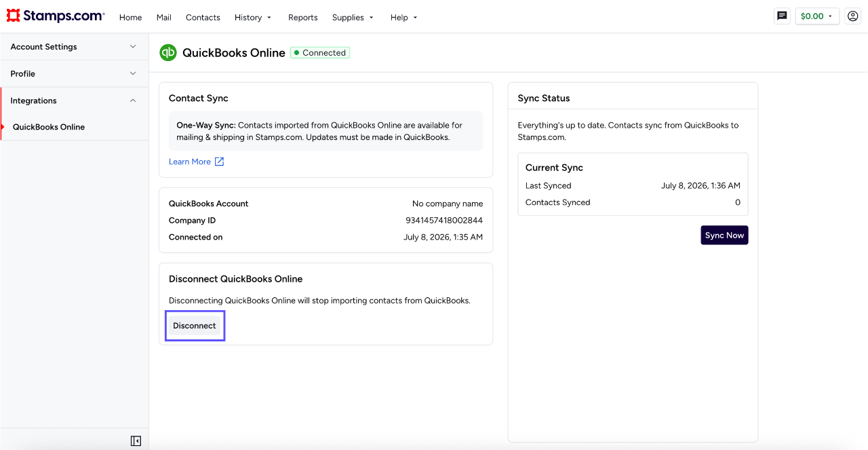
Task: Click the Current Sync heading
Action: tap(554, 168)
